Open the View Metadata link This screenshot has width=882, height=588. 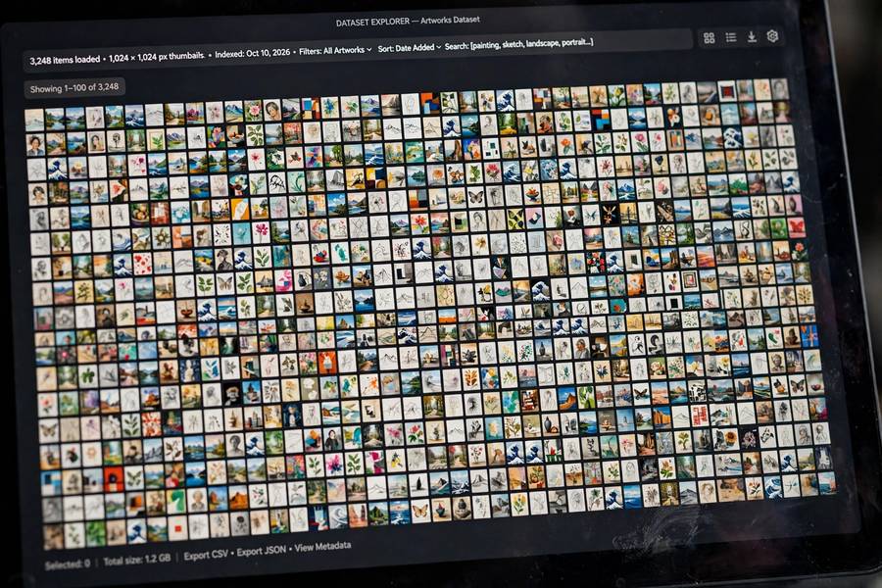coord(322,547)
